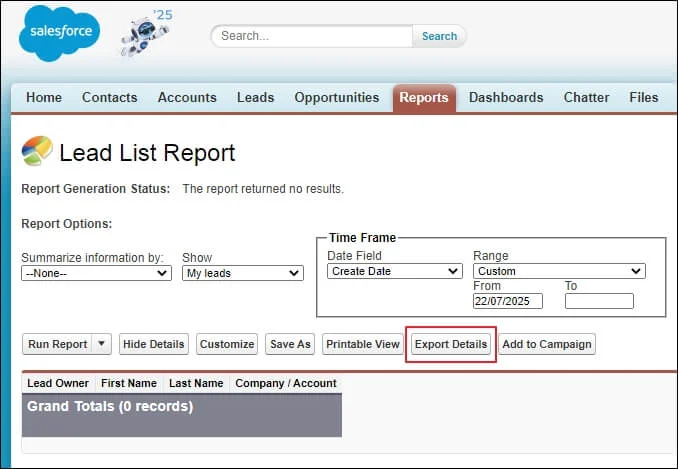Screen dimensions: 678x469
Task: Click Export Details button
Action: (451, 344)
